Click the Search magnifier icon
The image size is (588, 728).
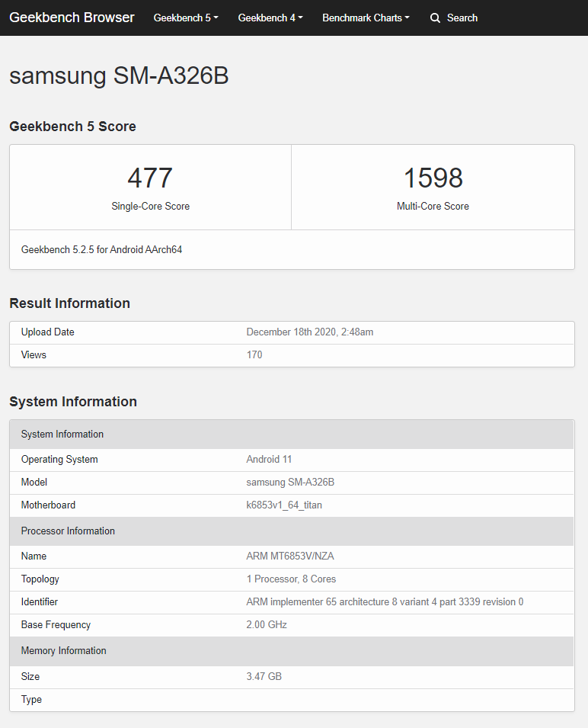pyautogui.click(x=435, y=18)
